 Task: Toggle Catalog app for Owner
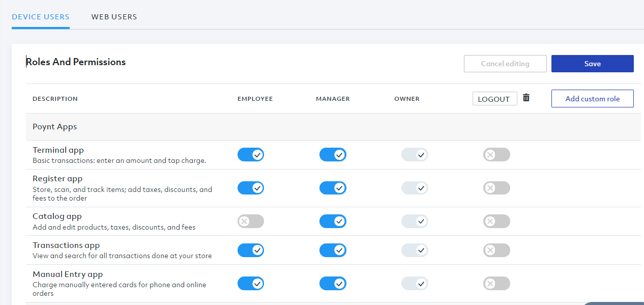tap(415, 221)
